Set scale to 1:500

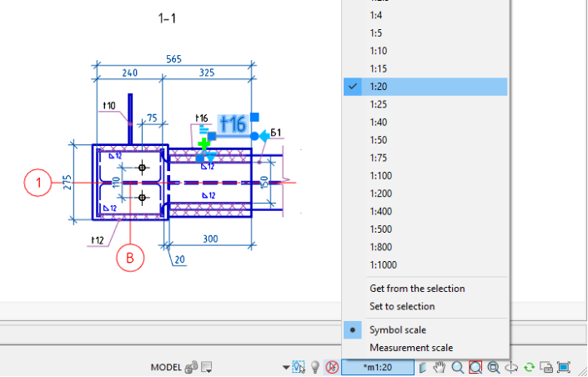[425, 229]
